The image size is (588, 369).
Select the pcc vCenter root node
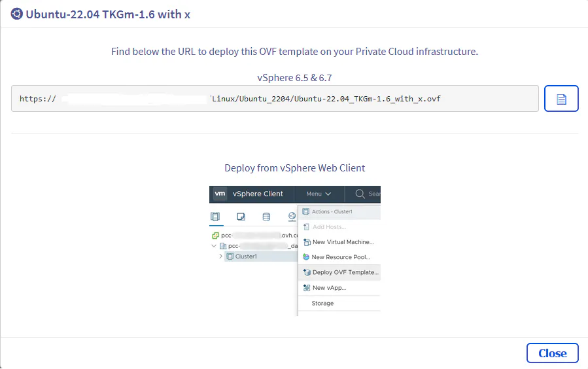pyautogui.click(x=255, y=236)
